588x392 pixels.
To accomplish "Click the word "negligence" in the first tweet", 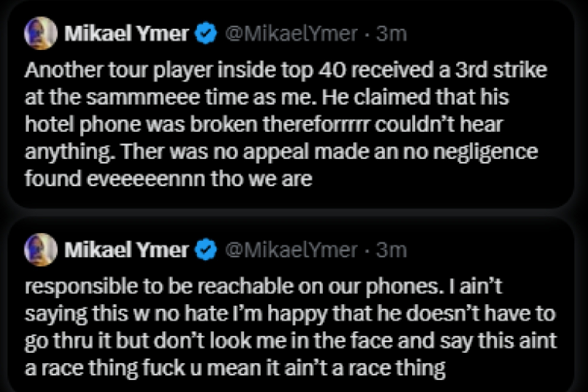I will (485, 152).
